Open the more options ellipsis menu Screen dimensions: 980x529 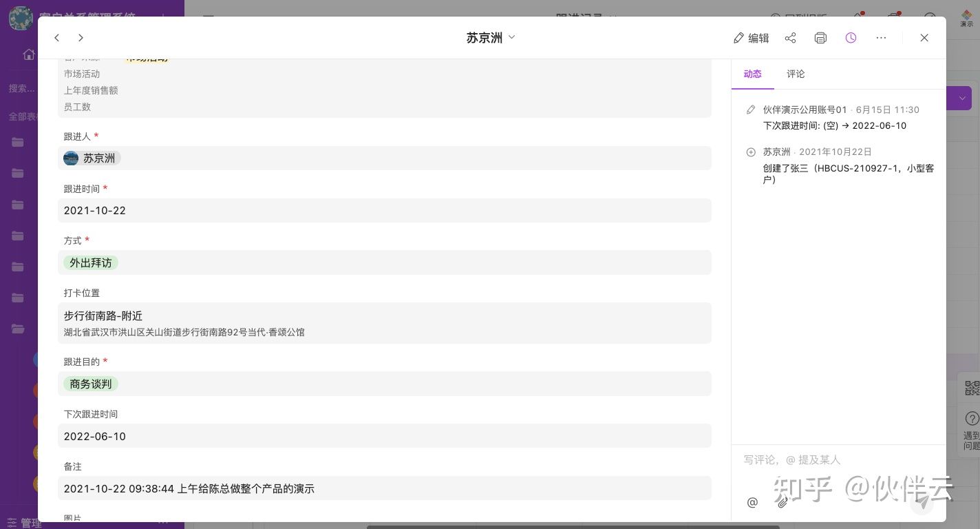(881, 38)
